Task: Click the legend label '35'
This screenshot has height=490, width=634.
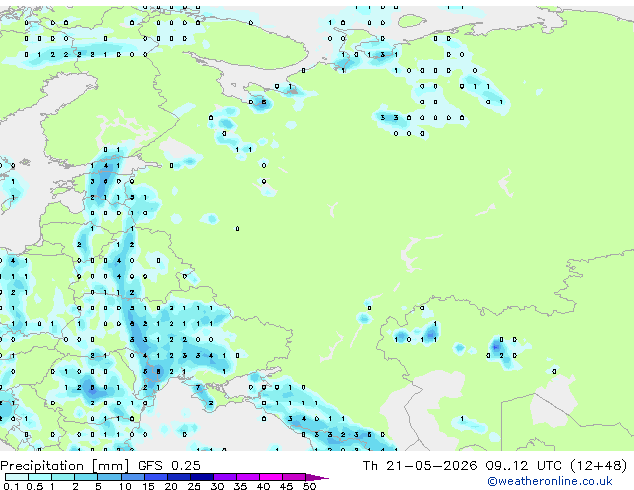Action: tap(240, 486)
